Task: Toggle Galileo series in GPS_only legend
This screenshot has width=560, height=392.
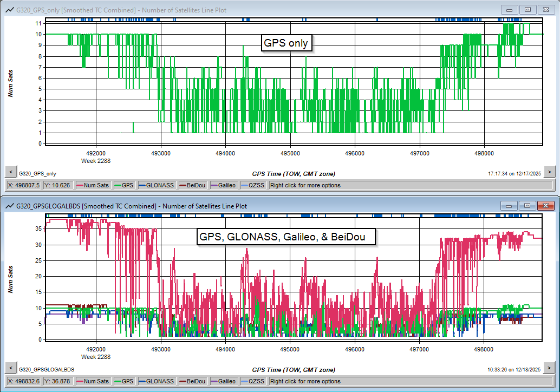Action: point(224,185)
